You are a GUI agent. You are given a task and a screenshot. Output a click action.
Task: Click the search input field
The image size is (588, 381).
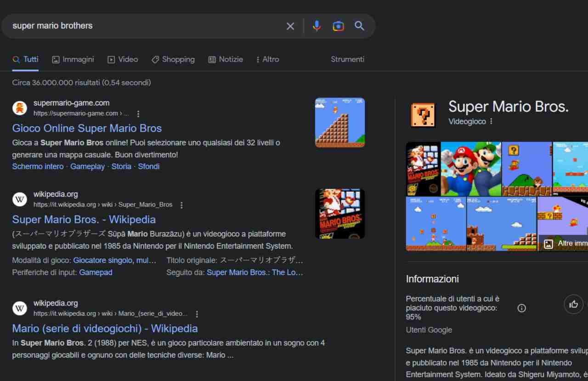tap(145, 26)
